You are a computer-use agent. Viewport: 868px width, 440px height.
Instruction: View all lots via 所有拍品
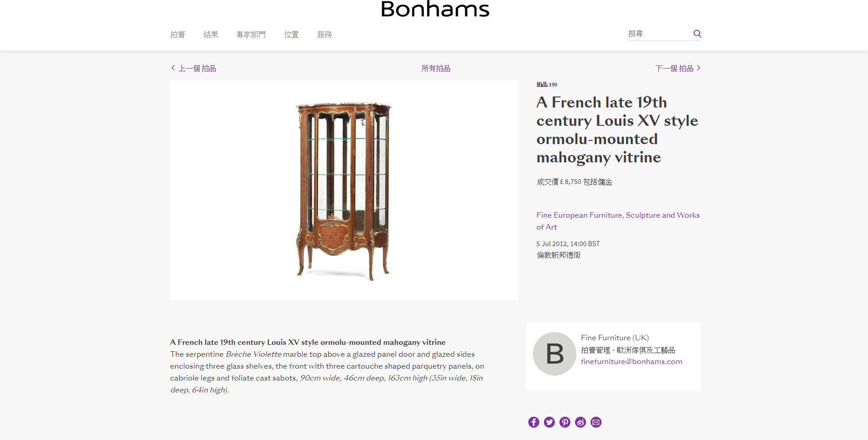436,68
